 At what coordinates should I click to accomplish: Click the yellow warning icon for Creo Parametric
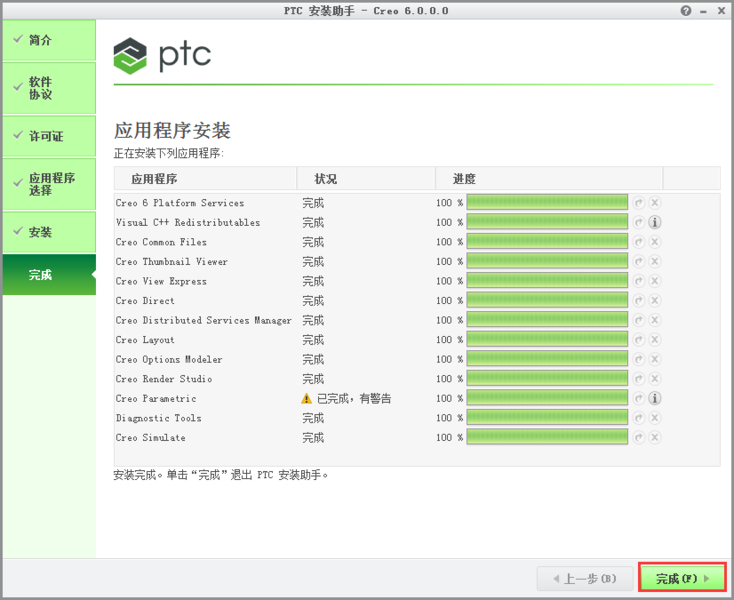306,399
